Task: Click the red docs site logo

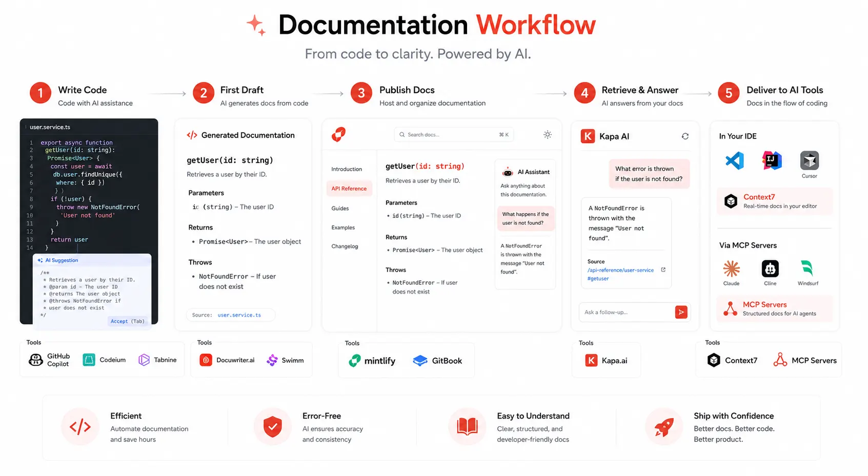Action: pyautogui.click(x=338, y=134)
